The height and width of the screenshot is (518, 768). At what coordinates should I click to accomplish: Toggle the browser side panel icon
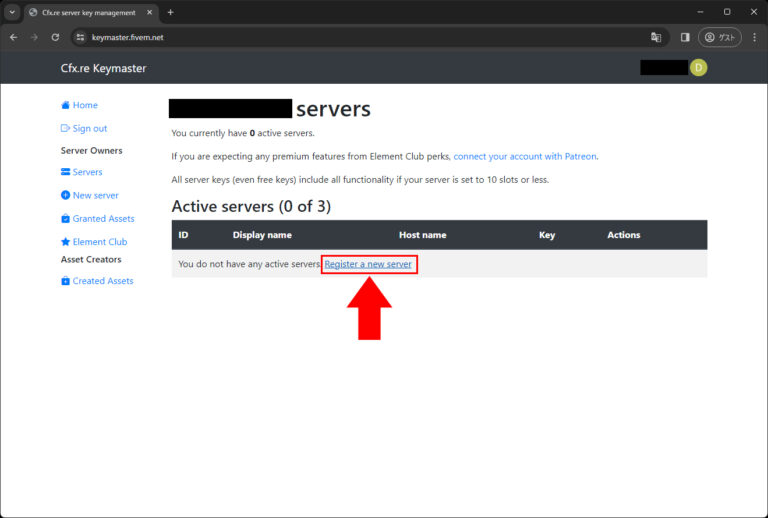pyautogui.click(x=685, y=37)
